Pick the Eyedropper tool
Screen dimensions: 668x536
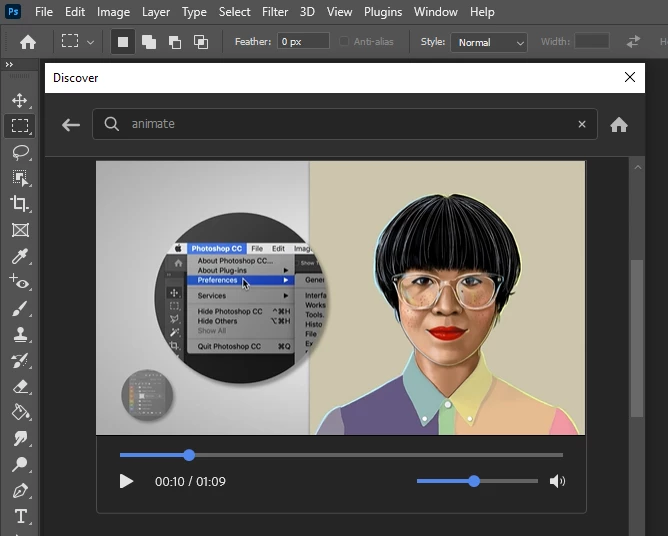(x=20, y=256)
